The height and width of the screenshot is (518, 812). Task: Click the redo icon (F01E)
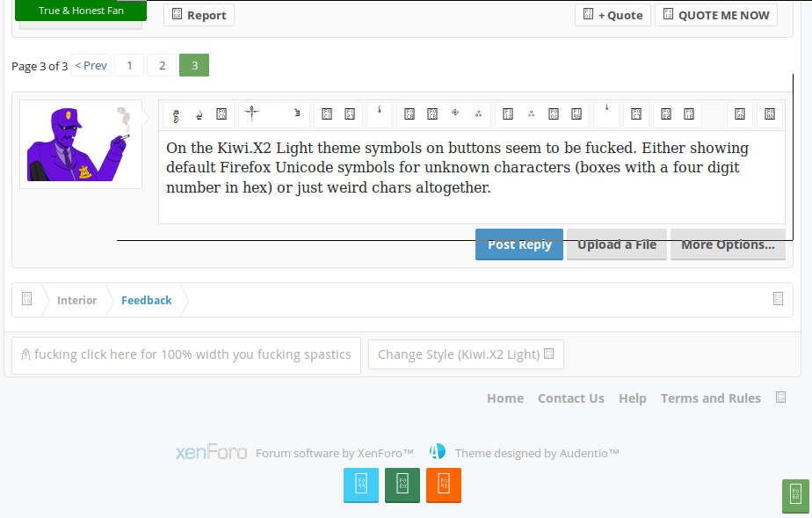689,114
